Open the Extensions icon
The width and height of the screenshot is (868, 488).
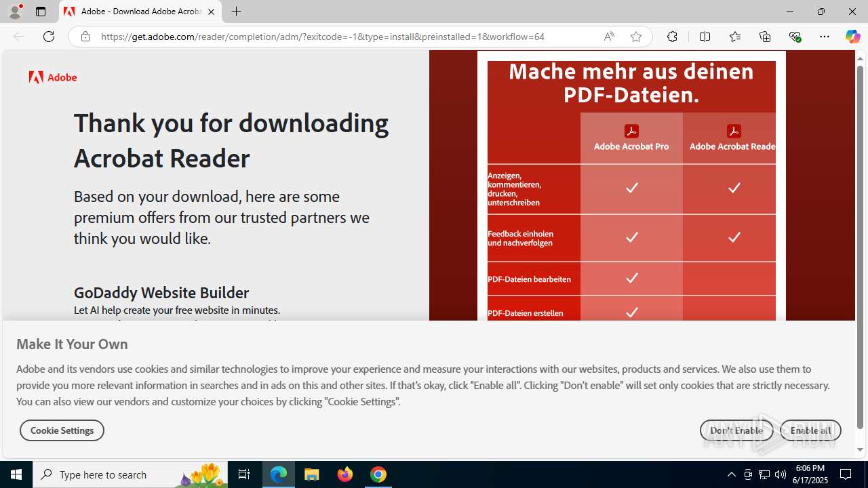click(x=672, y=37)
